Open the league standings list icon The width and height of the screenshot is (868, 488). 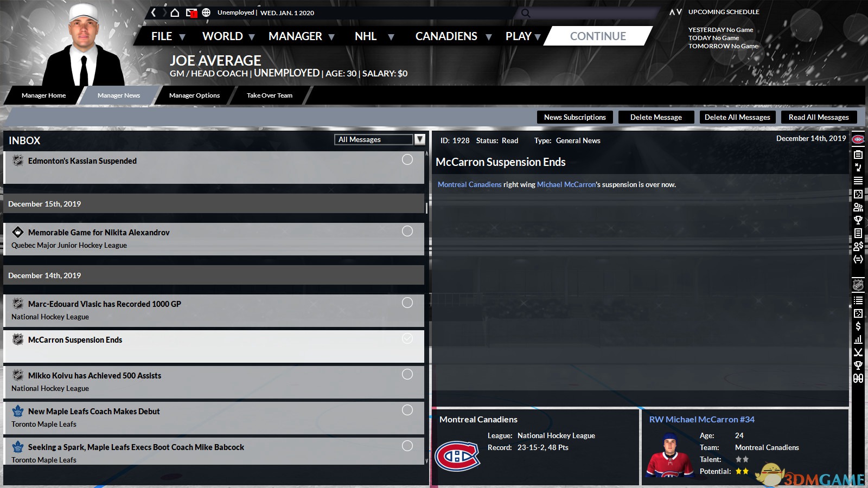coord(858,300)
